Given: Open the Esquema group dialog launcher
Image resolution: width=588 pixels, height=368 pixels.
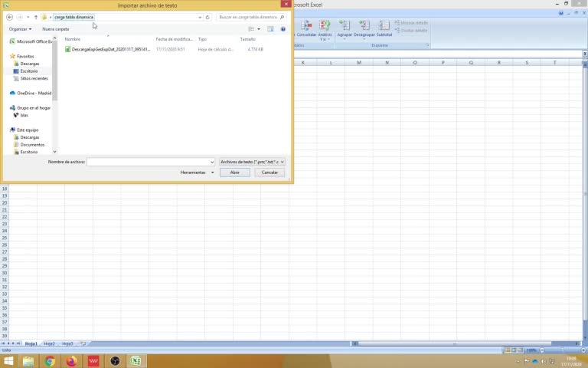Looking at the screenshot, I should tap(427, 45).
